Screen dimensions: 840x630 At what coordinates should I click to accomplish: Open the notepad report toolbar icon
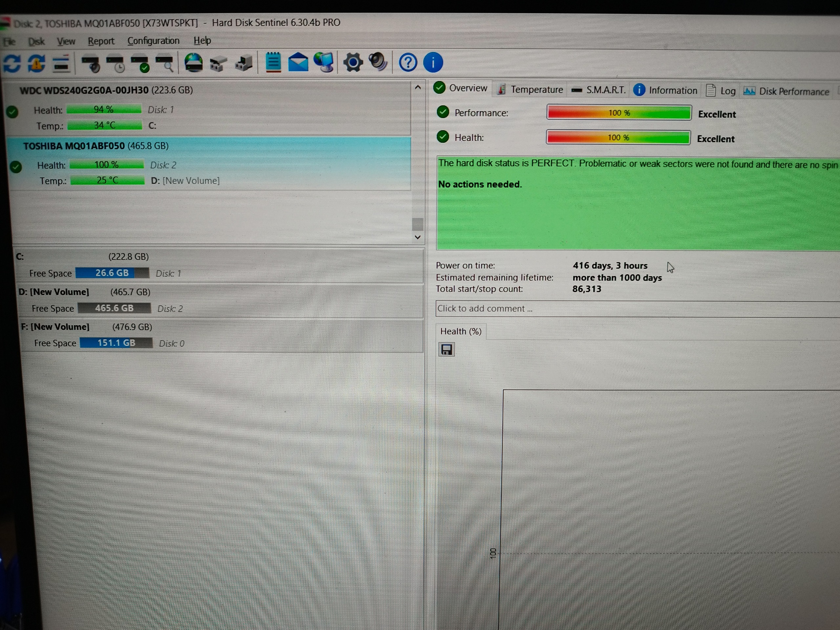coord(273,62)
